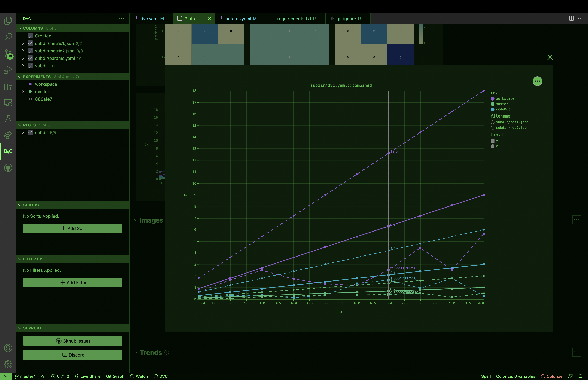Image resolution: width=588 pixels, height=380 pixels.
Task: Open the GitHub icon in activity bar
Action: click(8, 168)
